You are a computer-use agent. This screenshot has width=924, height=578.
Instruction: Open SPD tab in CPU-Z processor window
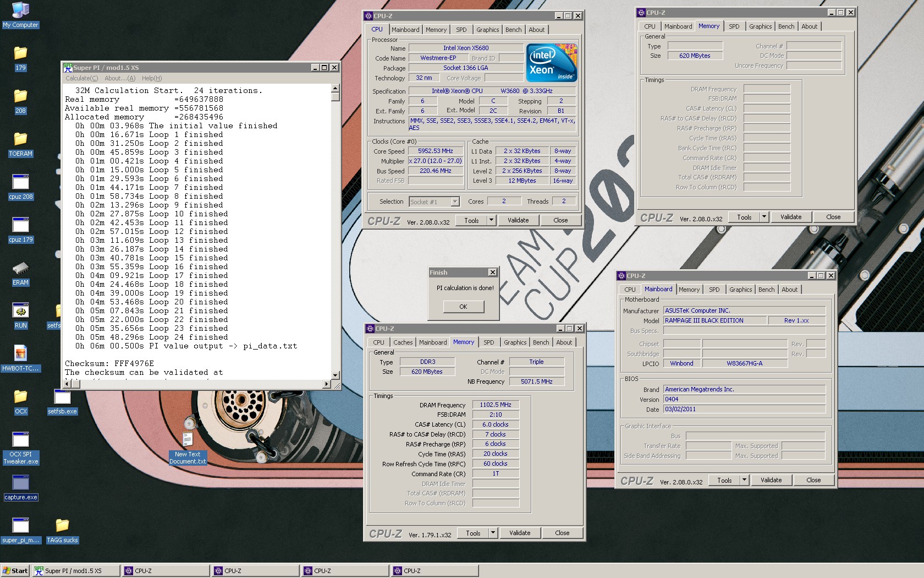[461, 30]
